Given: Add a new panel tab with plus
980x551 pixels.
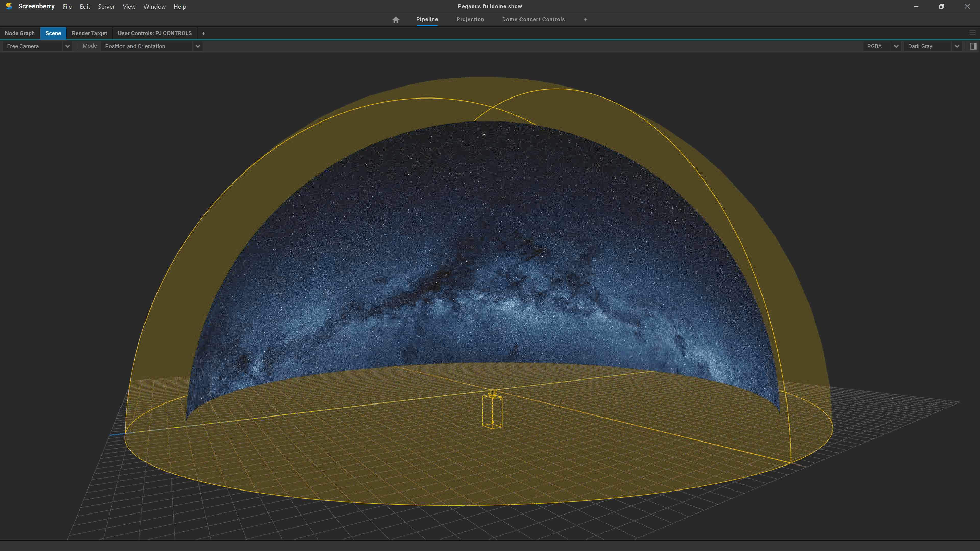Looking at the screenshot, I should [x=203, y=33].
